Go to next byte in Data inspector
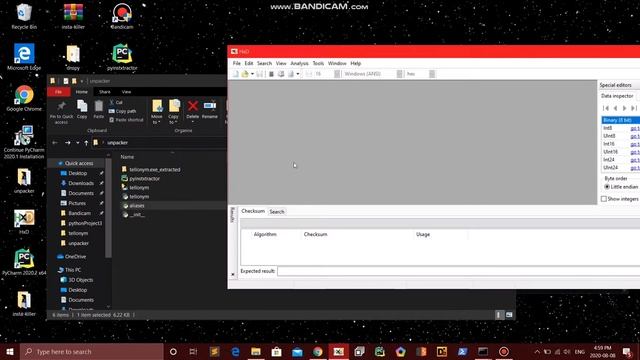The image size is (640, 360). click(624, 108)
